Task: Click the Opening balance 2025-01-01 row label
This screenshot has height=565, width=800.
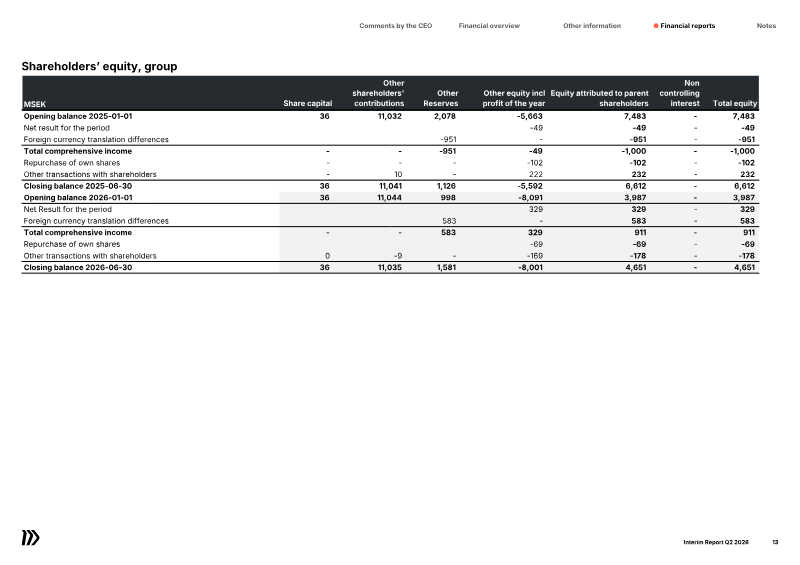Action: point(78,116)
